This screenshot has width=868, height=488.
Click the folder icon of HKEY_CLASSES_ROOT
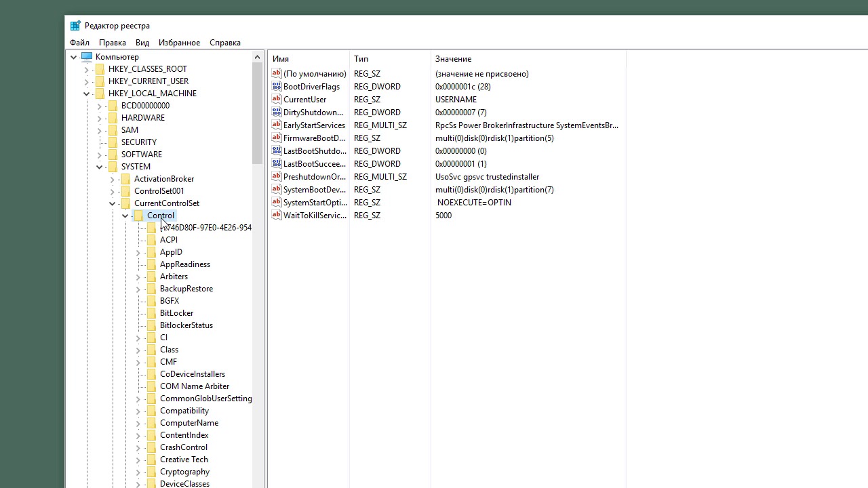tap(100, 69)
